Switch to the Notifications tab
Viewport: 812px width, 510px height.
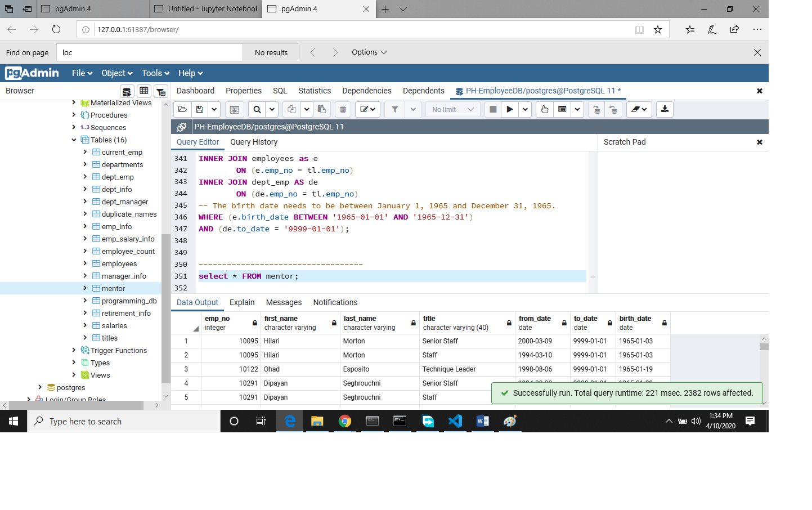(x=335, y=302)
